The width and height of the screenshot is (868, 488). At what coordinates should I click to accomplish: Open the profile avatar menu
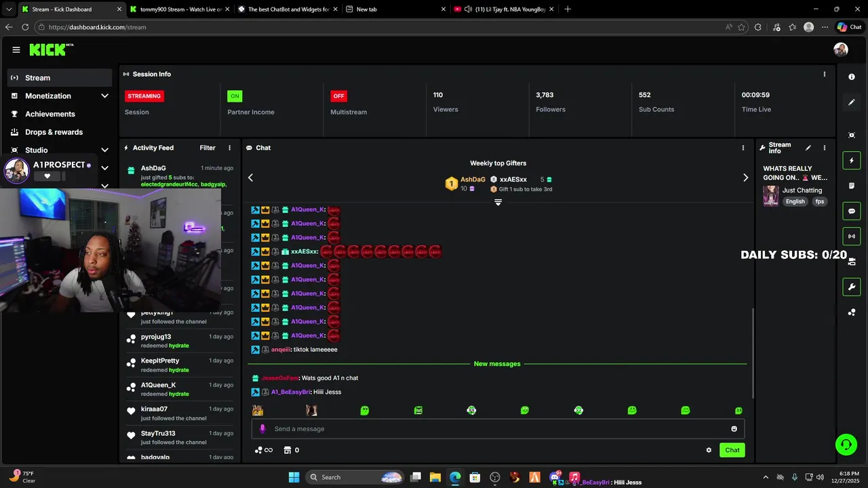tap(841, 49)
